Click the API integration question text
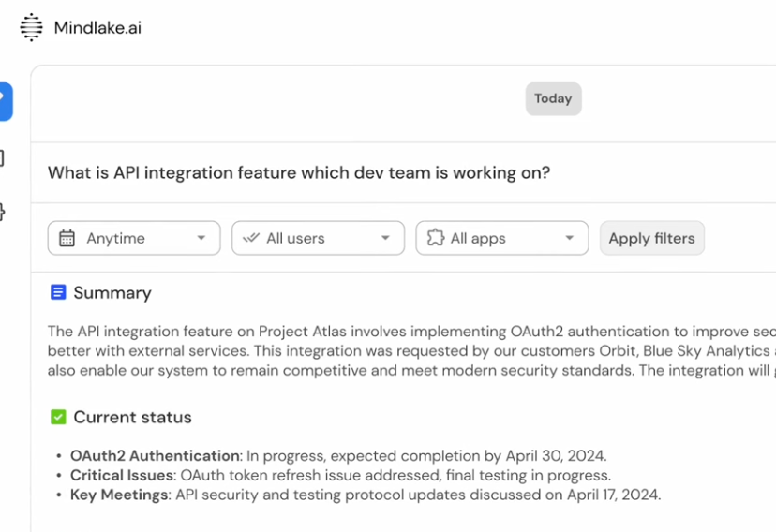The width and height of the screenshot is (776, 532). click(x=298, y=173)
